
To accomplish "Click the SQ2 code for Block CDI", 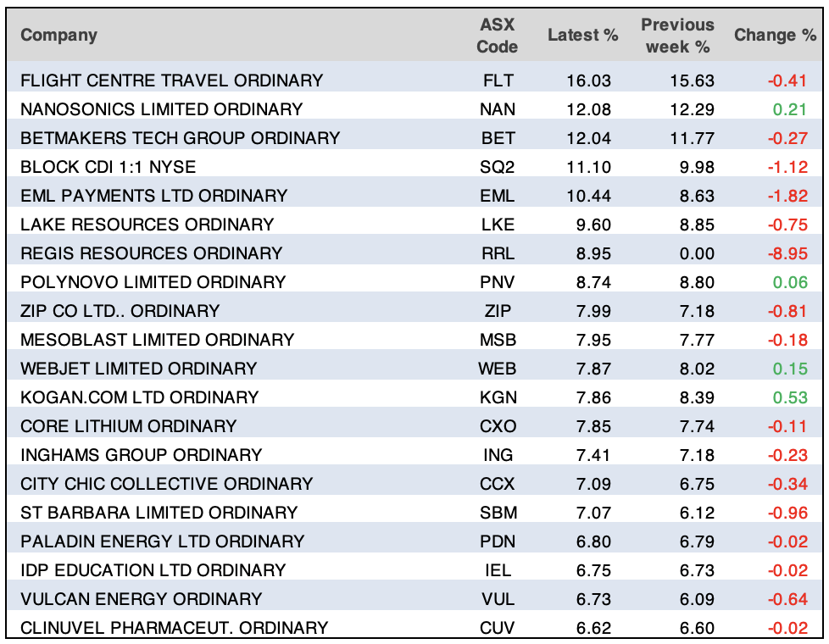I will tap(497, 167).
